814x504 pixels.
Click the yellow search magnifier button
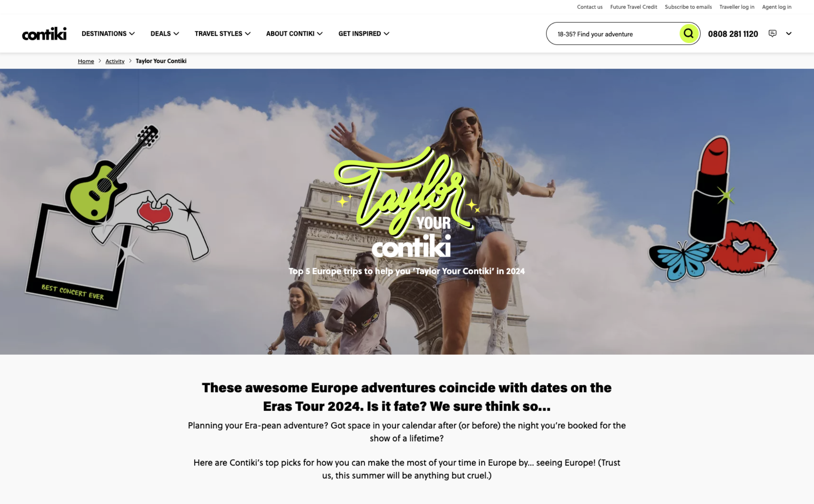pyautogui.click(x=688, y=34)
